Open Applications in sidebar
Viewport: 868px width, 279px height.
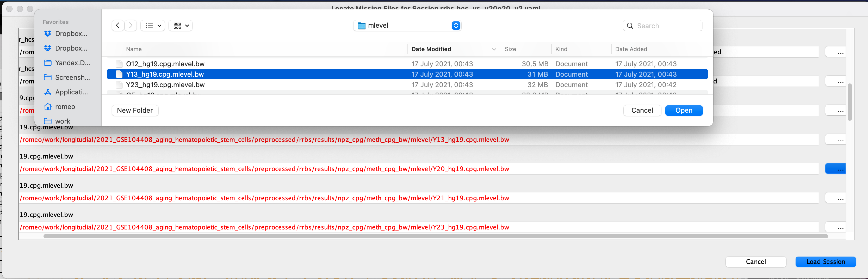(x=66, y=92)
